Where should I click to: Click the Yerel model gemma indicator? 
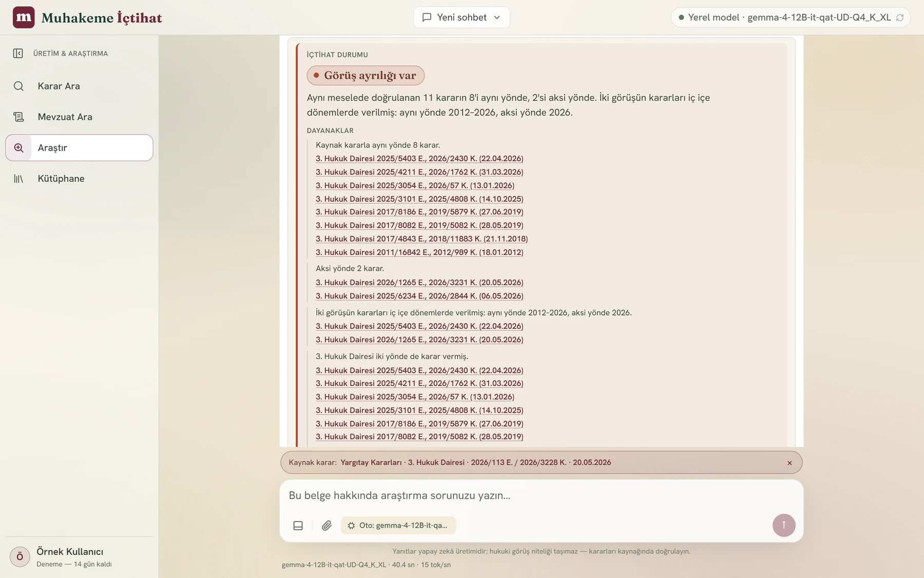[791, 17]
